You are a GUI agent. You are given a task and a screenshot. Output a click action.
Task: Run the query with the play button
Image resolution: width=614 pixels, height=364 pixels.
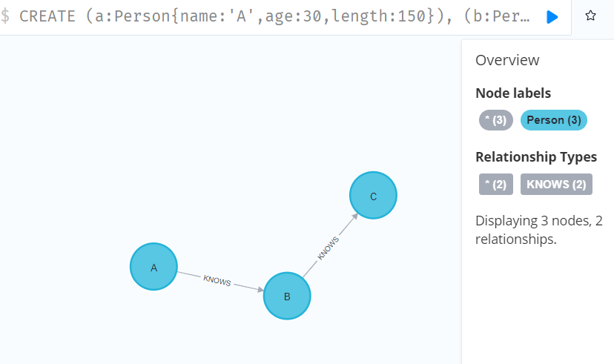(552, 17)
